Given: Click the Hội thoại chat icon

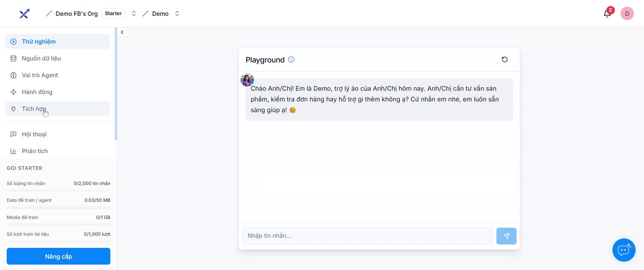Looking at the screenshot, I should pos(13,134).
